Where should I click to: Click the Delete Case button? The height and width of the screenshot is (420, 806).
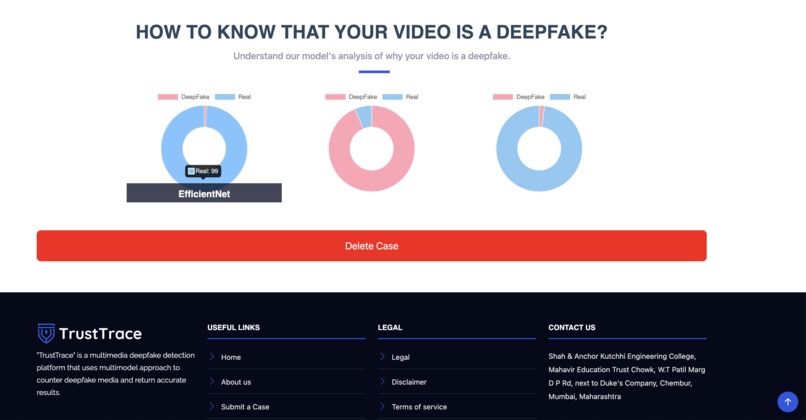(x=371, y=246)
